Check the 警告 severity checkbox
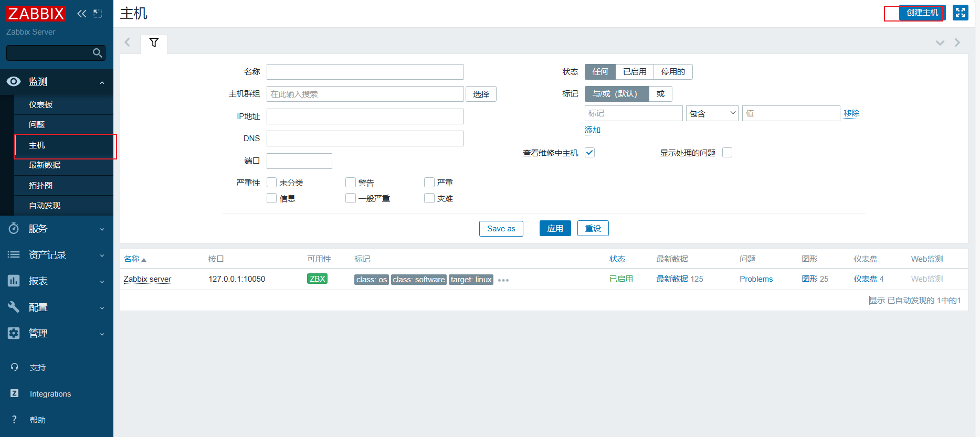 [351, 183]
